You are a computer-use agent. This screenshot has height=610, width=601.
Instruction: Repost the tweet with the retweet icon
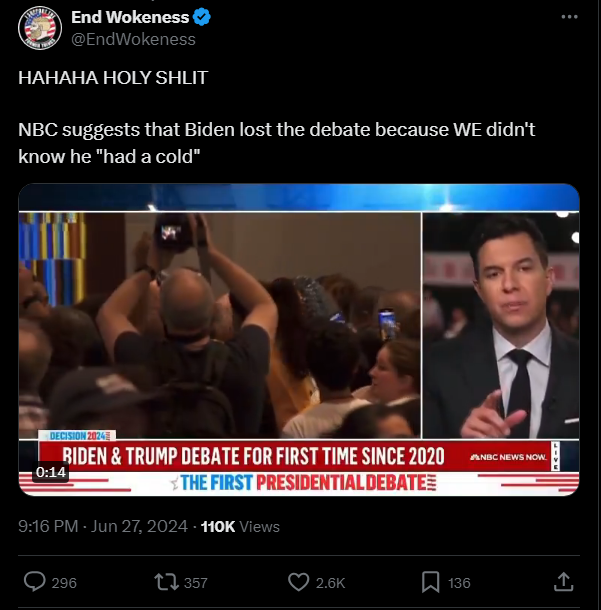166,582
